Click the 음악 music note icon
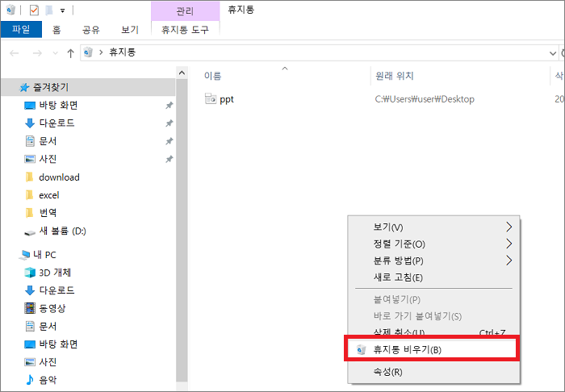The height and width of the screenshot is (392, 565). (x=30, y=380)
